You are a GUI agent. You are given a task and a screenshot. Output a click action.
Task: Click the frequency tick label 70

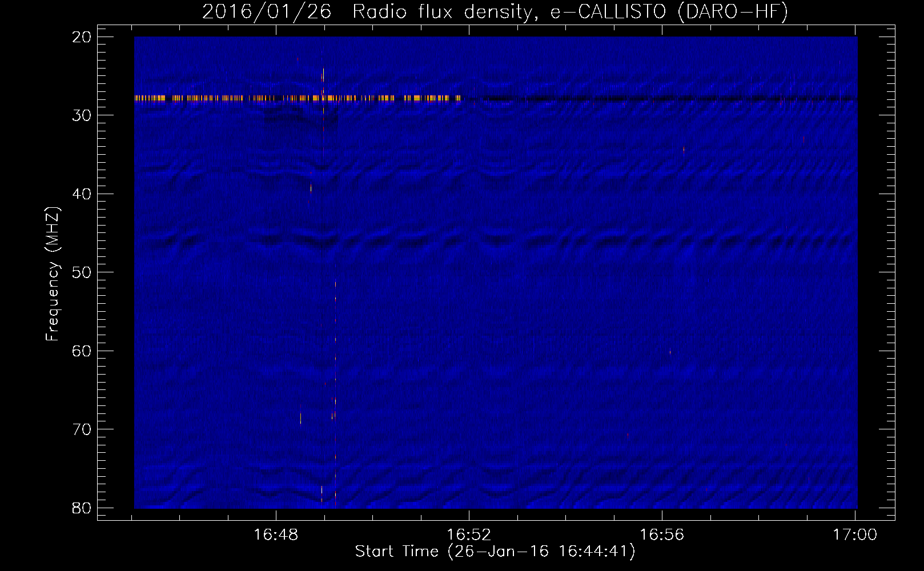click(82, 429)
